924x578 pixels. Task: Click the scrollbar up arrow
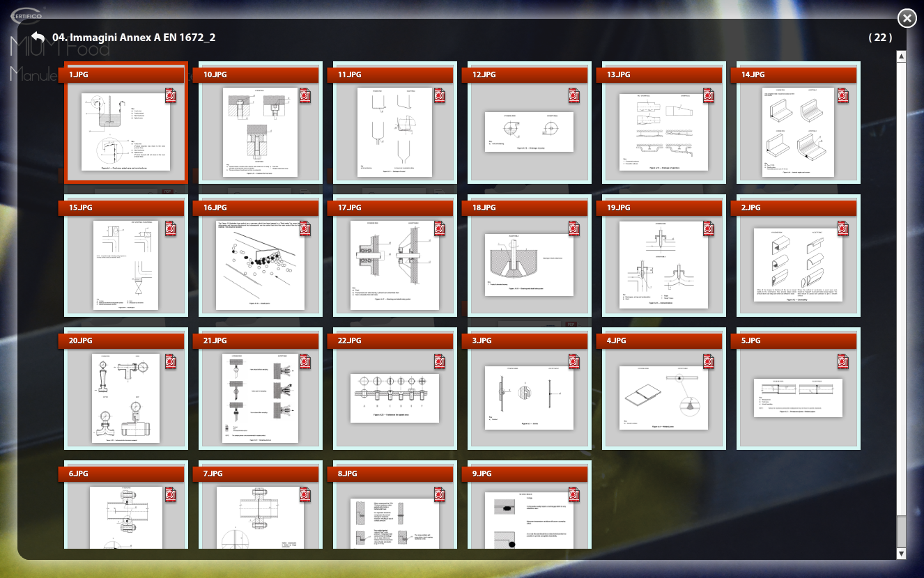901,56
